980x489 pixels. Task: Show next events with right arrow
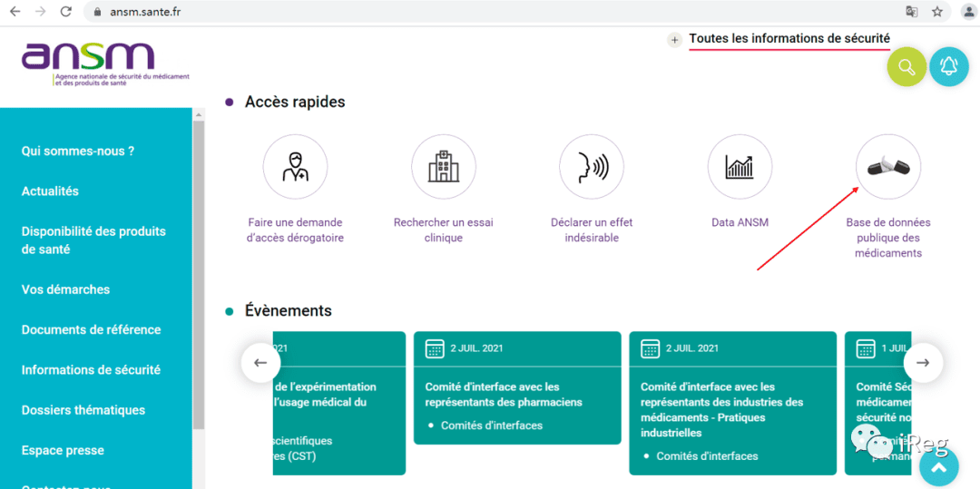pyautogui.click(x=923, y=362)
